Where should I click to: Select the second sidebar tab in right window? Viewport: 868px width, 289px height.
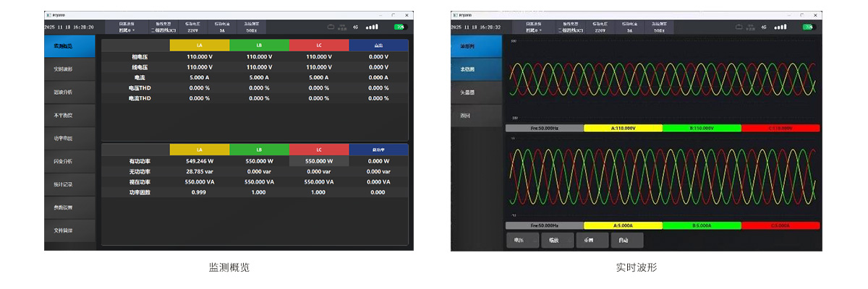(476, 69)
